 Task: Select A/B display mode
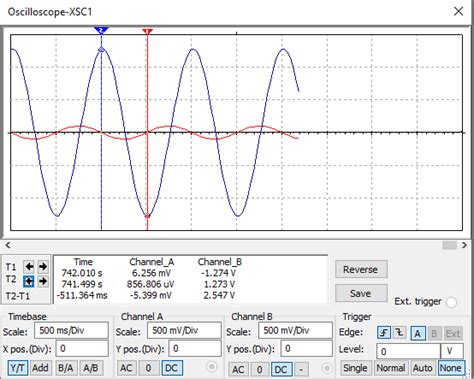coord(91,368)
